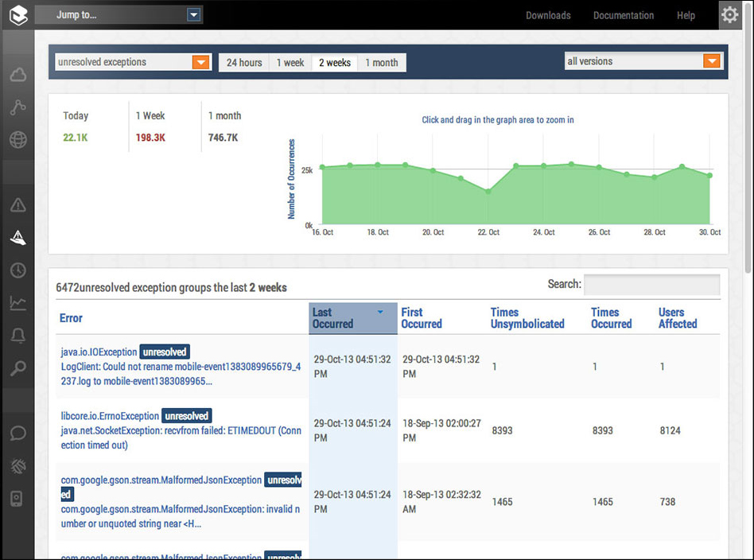
Task: Open the recvfrom failed ETIMEDOUT message link
Action: click(181, 437)
